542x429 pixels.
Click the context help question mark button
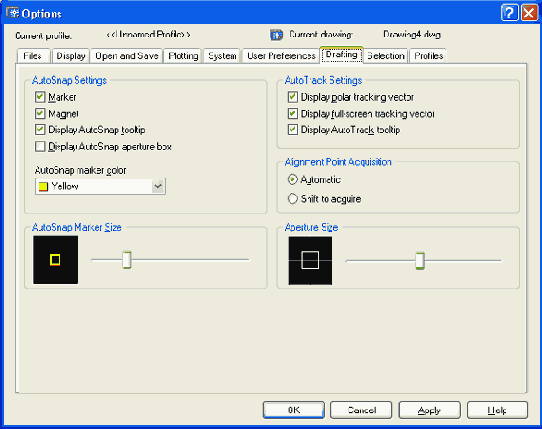click(510, 13)
